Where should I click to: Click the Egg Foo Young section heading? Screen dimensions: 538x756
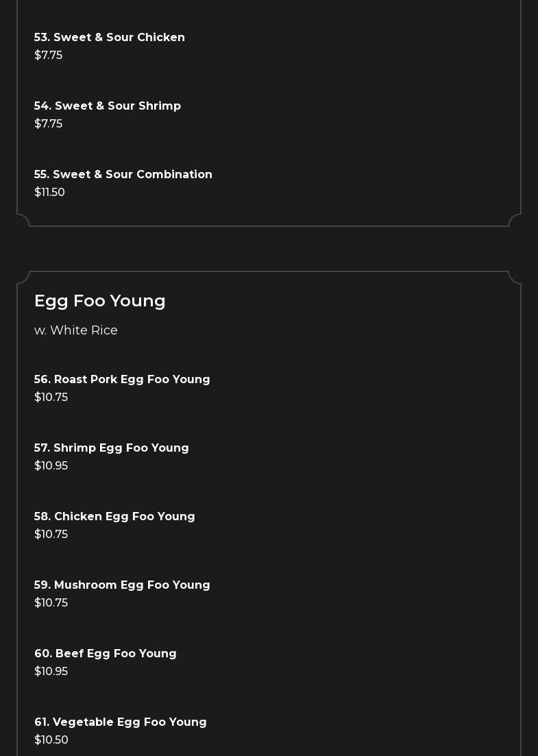(100, 301)
